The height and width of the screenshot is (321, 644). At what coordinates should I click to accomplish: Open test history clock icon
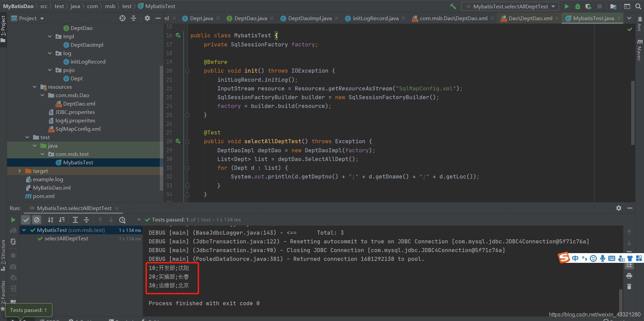122,220
